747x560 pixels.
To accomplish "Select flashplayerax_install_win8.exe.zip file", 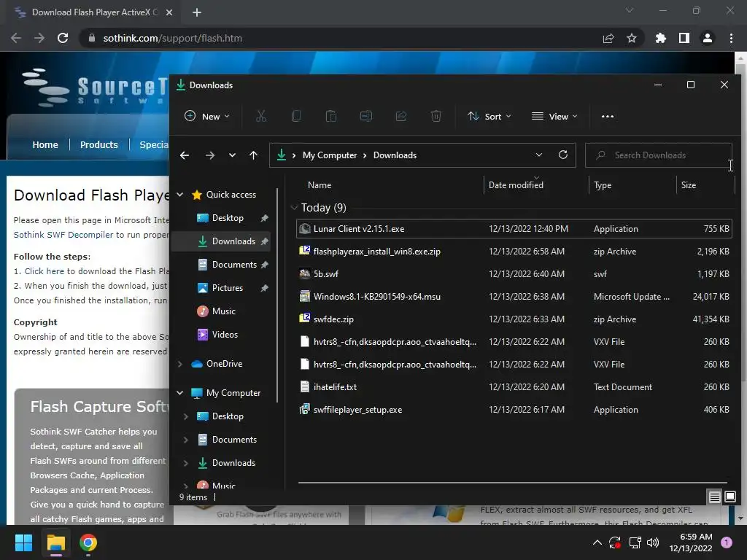I will coord(514,252).
